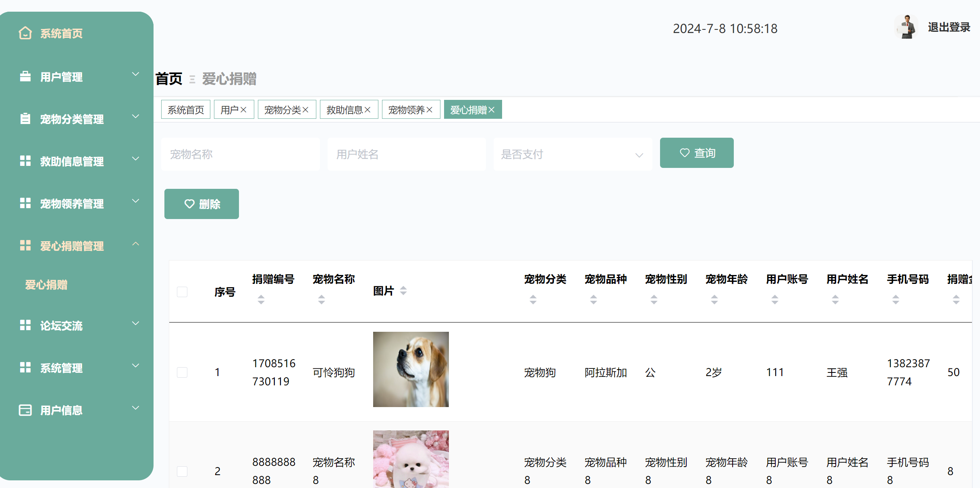Open the 是否支付 dropdown

pos(572,154)
